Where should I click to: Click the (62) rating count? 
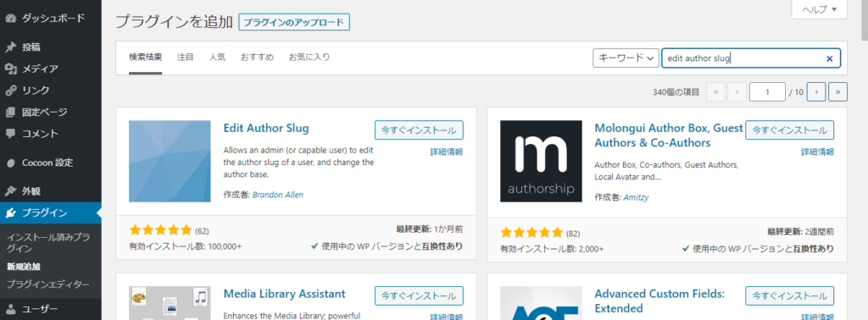[202, 231]
